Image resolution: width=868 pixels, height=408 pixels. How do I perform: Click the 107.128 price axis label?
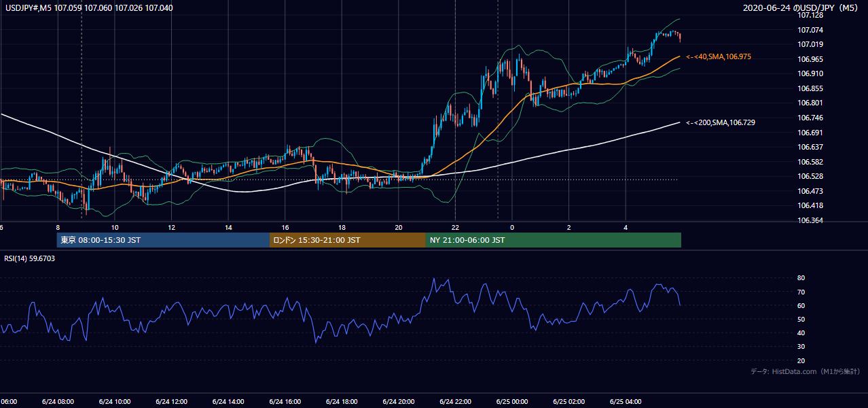811,15
